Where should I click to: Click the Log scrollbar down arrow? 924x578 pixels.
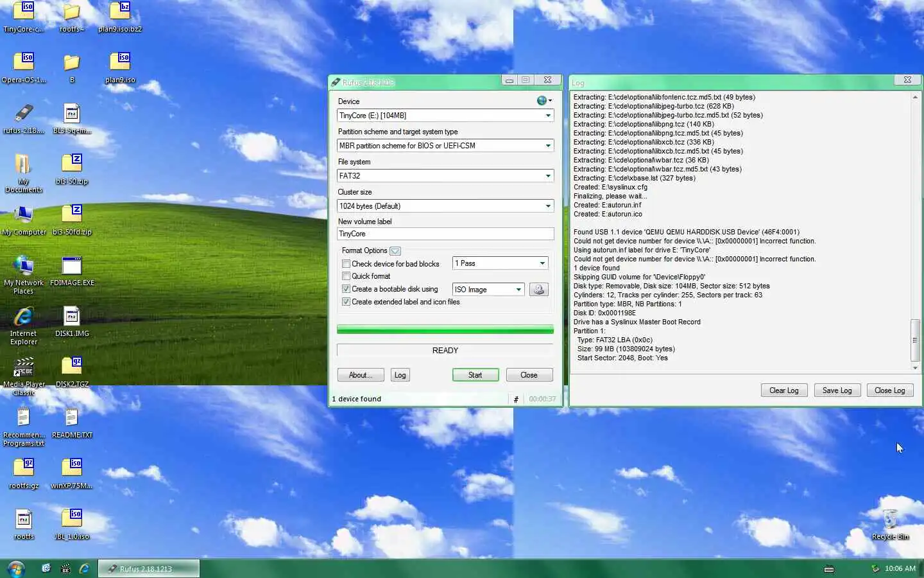[914, 368]
